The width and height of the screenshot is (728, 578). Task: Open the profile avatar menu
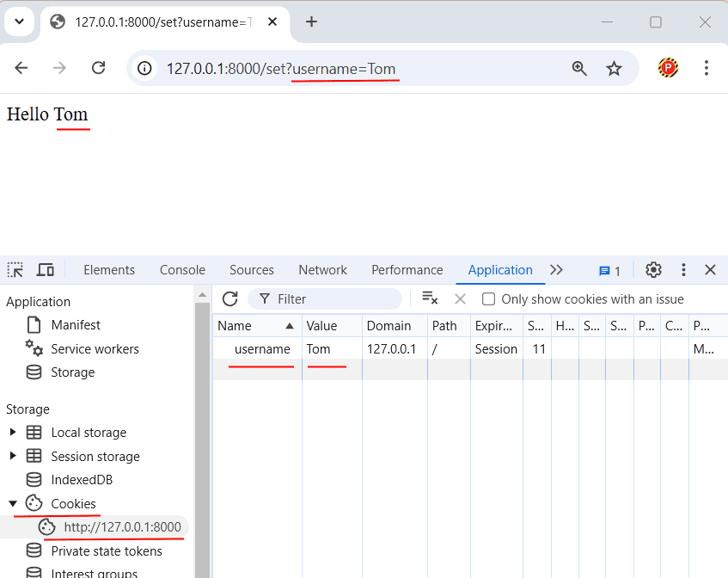click(x=668, y=68)
